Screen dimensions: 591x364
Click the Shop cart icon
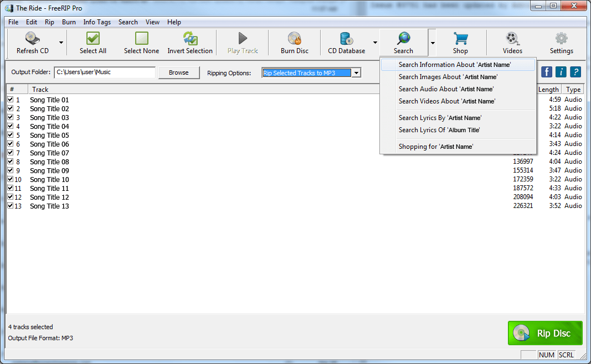pyautogui.click(x=460, y=42)
